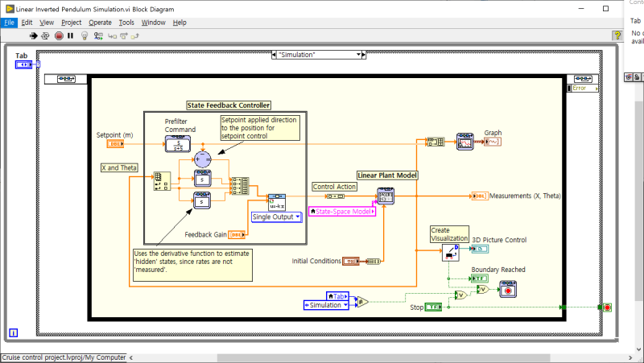Click Step Out toolbar icon
This screenshot has height=363, width=644.
pos(134,36)
